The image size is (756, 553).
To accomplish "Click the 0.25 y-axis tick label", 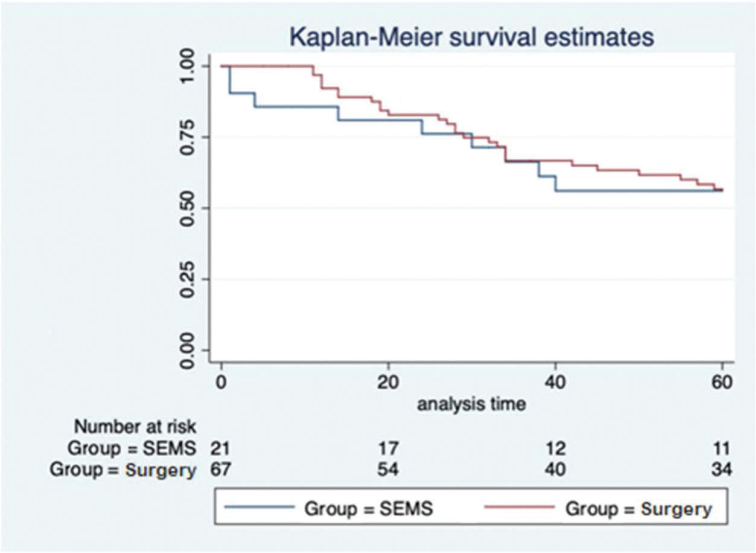I will pyautogui.click(x=188, y=279).
